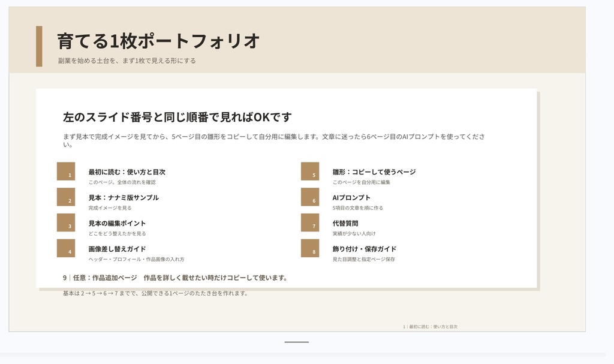Select item 見本：ナナミ版サンプル
This screenshot has height=364, width=614.
pos(124,198)
